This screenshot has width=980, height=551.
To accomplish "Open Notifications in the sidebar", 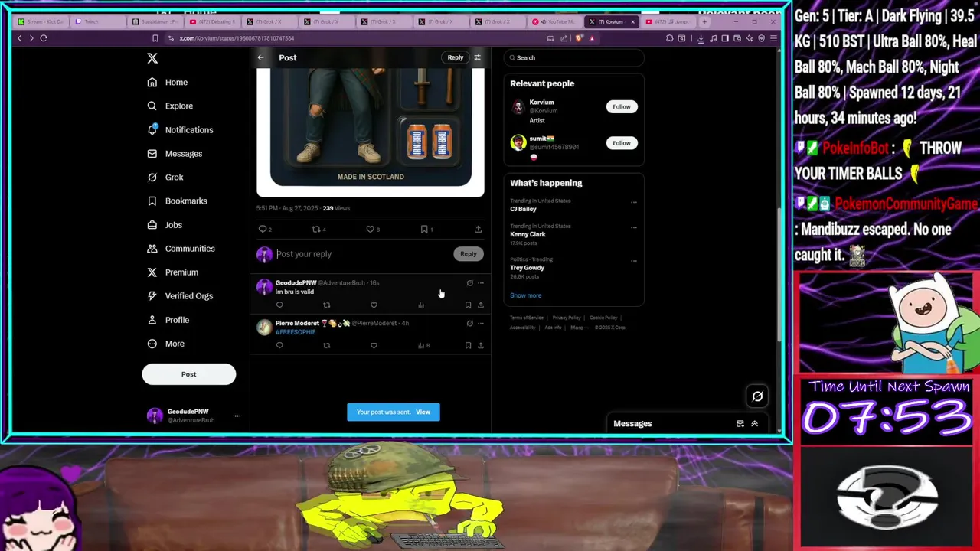I will pyautogui.click(x=180, y=129).
